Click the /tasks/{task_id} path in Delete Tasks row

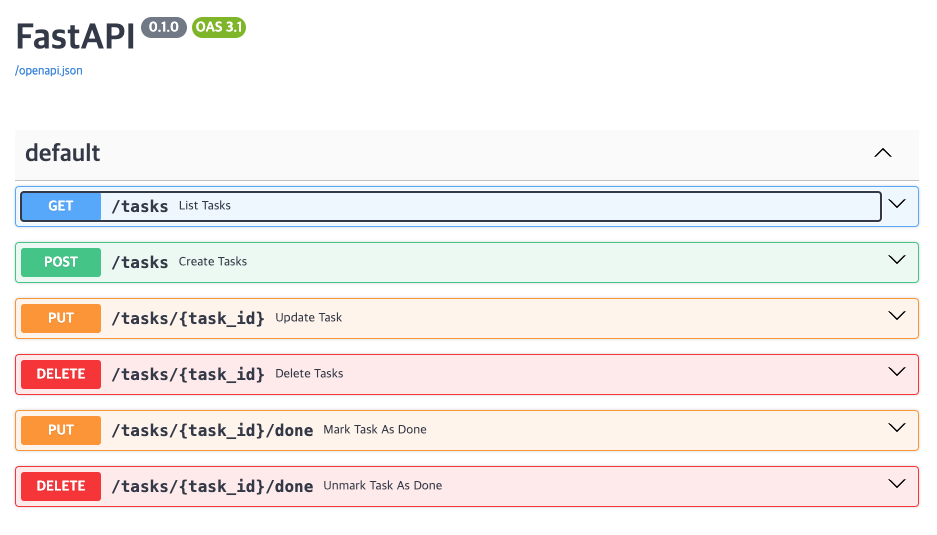[188, 374]
